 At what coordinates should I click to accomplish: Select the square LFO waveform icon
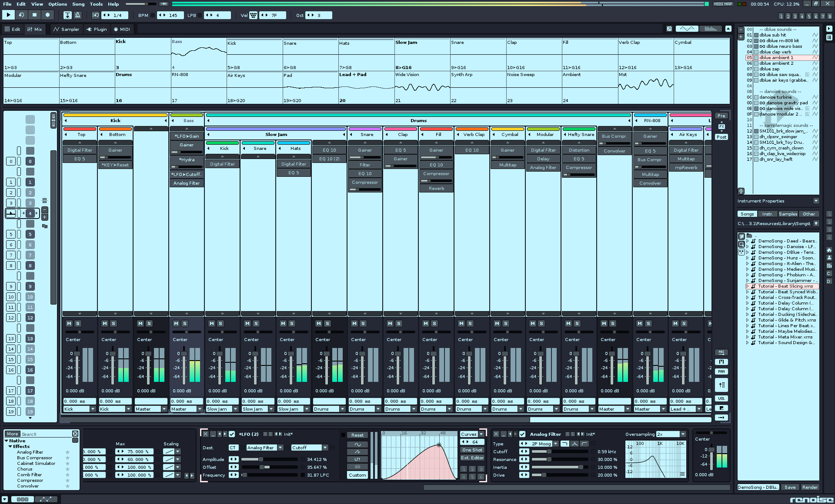point(357,459)
